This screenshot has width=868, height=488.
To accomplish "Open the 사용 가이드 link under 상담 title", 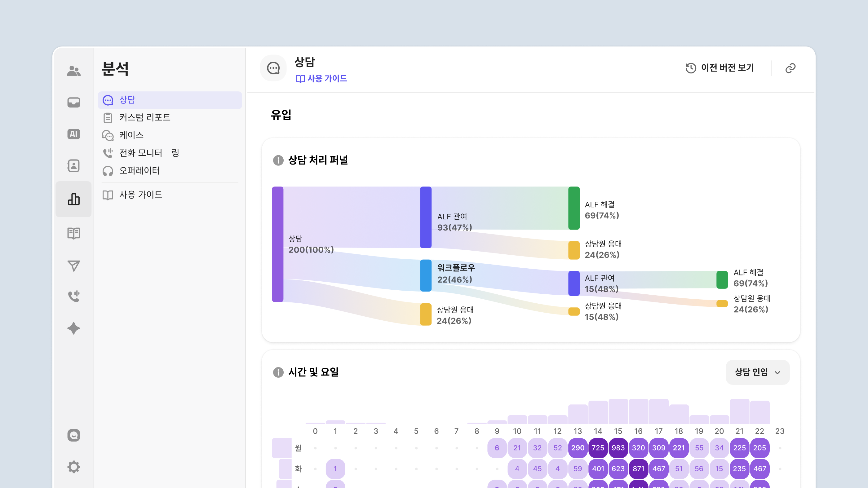I will [x=321, y=78].
